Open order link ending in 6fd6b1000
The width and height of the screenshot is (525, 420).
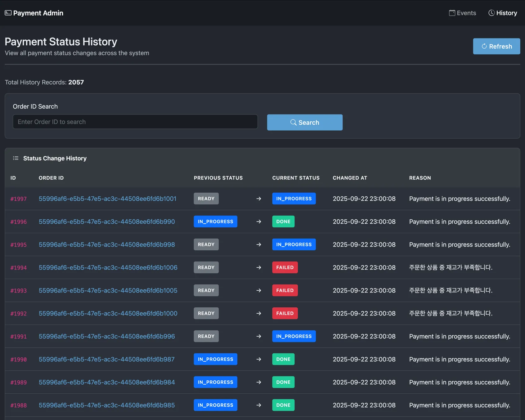point(108,314)
